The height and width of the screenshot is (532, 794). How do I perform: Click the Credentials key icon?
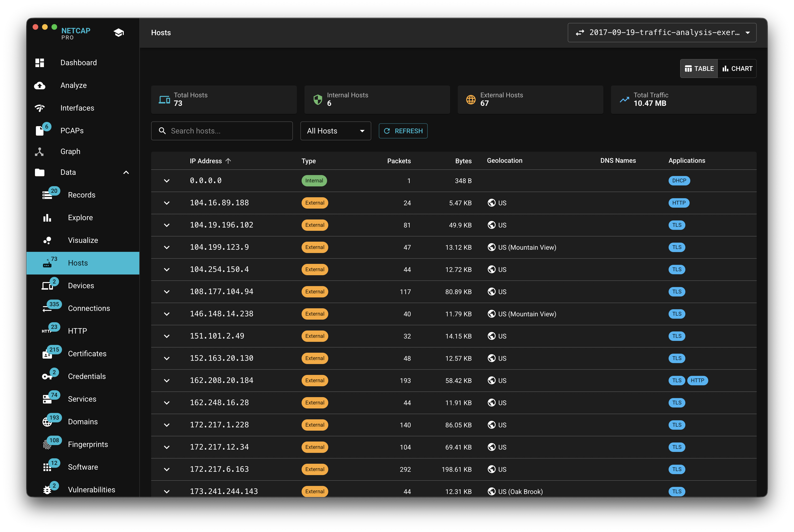tap(47, 377)
